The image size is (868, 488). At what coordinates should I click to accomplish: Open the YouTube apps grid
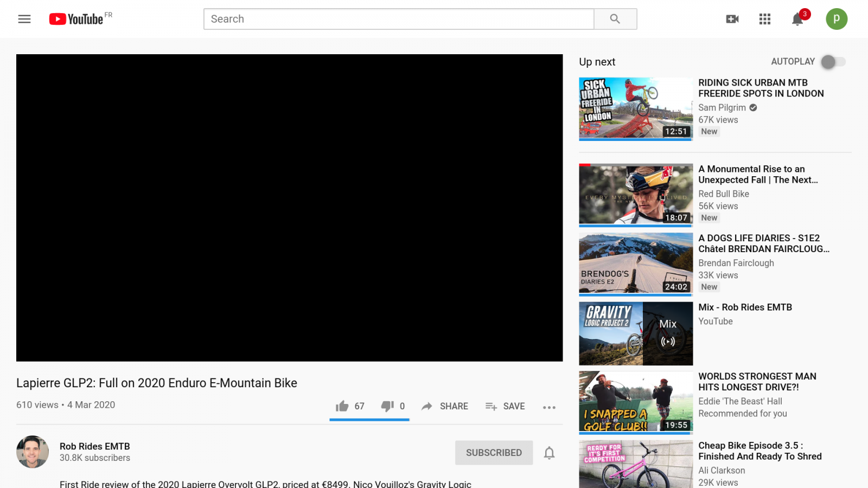click(765, 19)
